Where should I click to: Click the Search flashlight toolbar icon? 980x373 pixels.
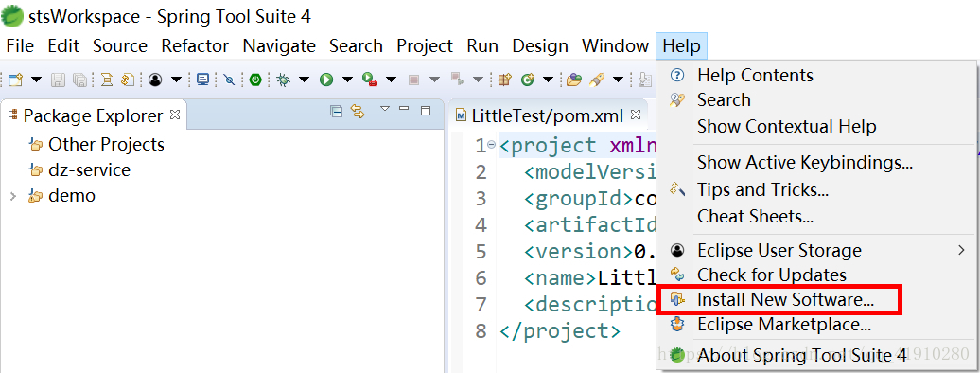point(597,80)
